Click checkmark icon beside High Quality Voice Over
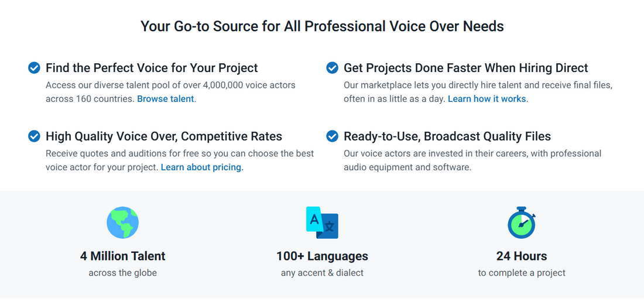 [35, 136]
